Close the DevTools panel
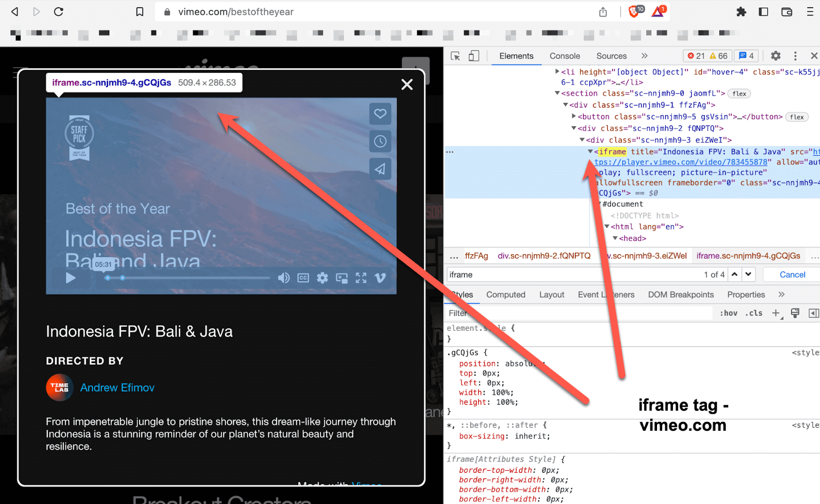This screenshot has height=504, width=820. 814,56
